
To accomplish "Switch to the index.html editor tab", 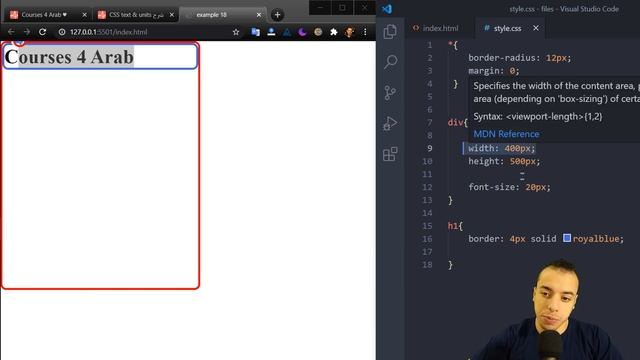I will pyautogui.click(x=436, y=28).
